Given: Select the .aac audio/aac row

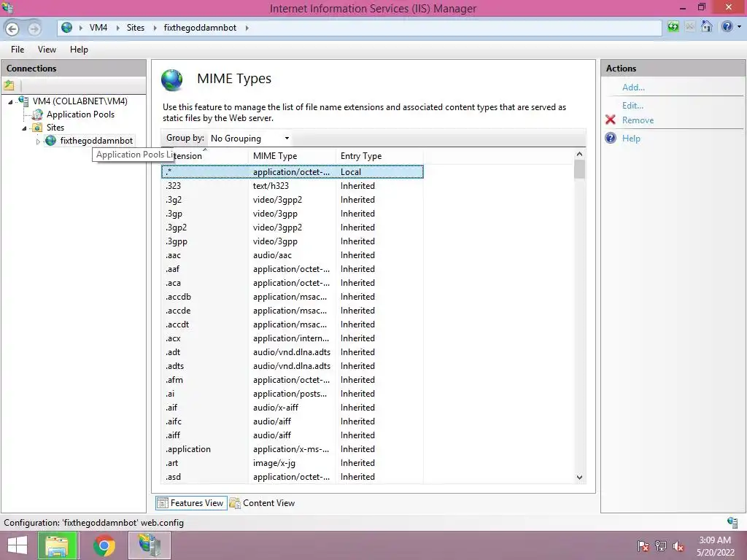Looking at the screenshot, I should click(x=293, y=255).
